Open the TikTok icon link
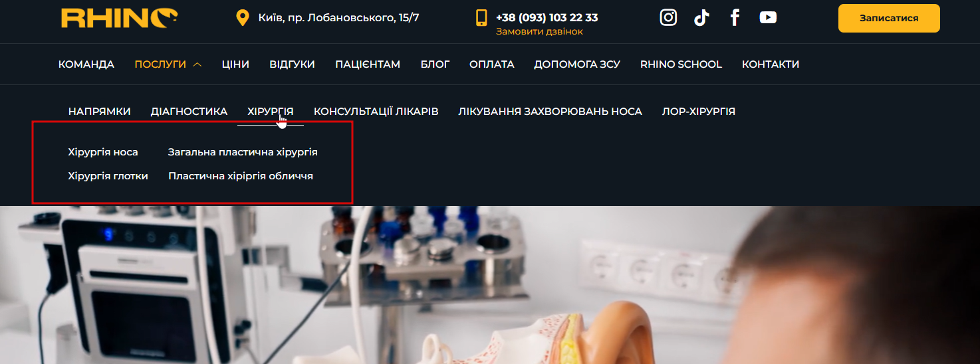This screenshot has width=980, height=364. tap(701, 17)
